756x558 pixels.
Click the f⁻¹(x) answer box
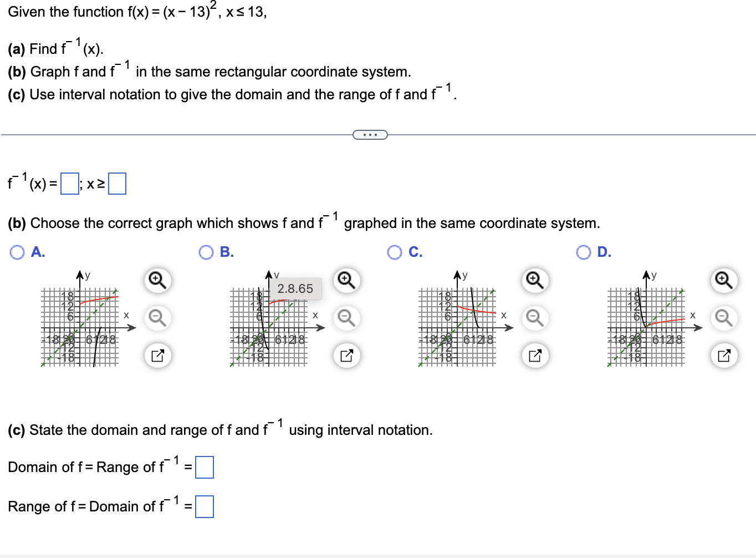[69, 183]
